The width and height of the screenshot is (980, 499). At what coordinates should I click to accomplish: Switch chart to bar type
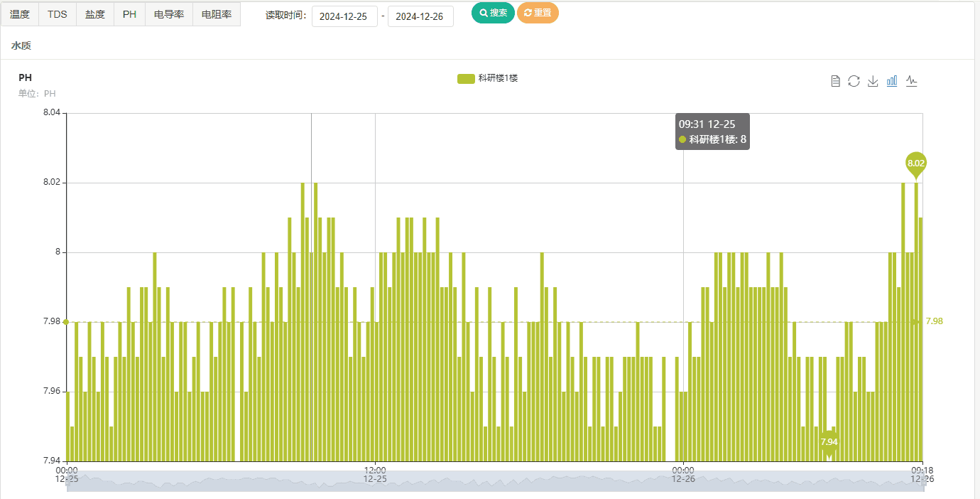892,81
